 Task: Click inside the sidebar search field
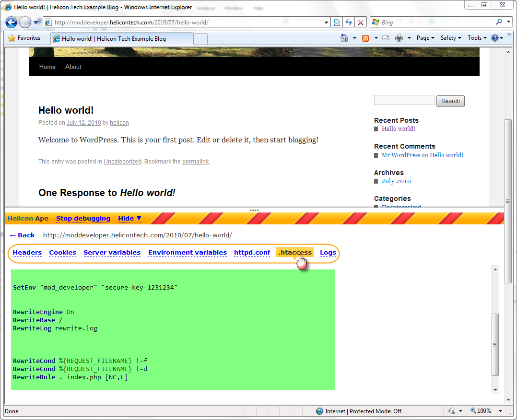pos(404,99)
